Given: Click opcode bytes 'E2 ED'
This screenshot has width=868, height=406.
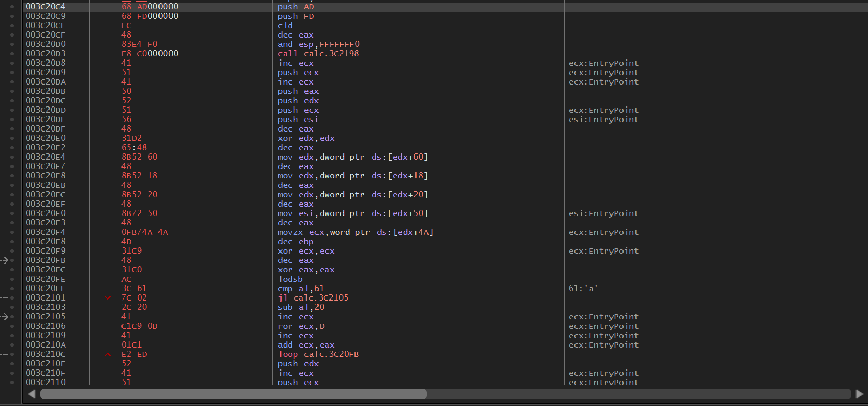Looking at the screenshot, I should coord(134,354).
